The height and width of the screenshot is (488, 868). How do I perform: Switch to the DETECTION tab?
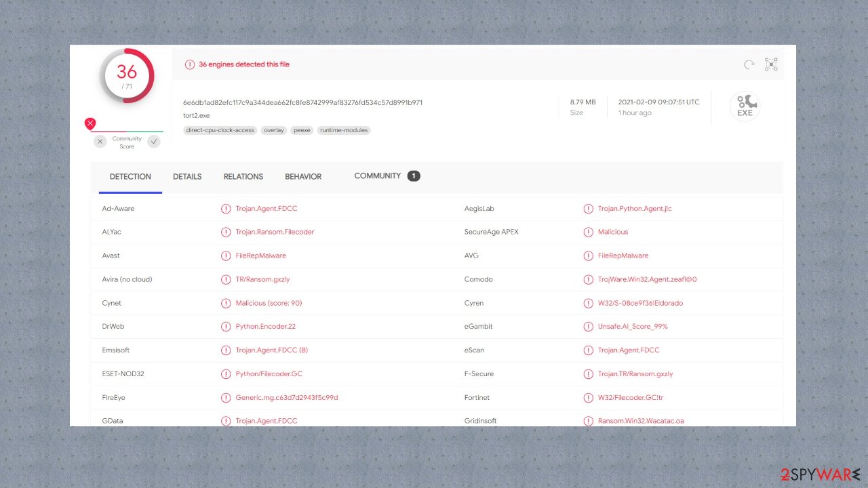pos(130,177)
